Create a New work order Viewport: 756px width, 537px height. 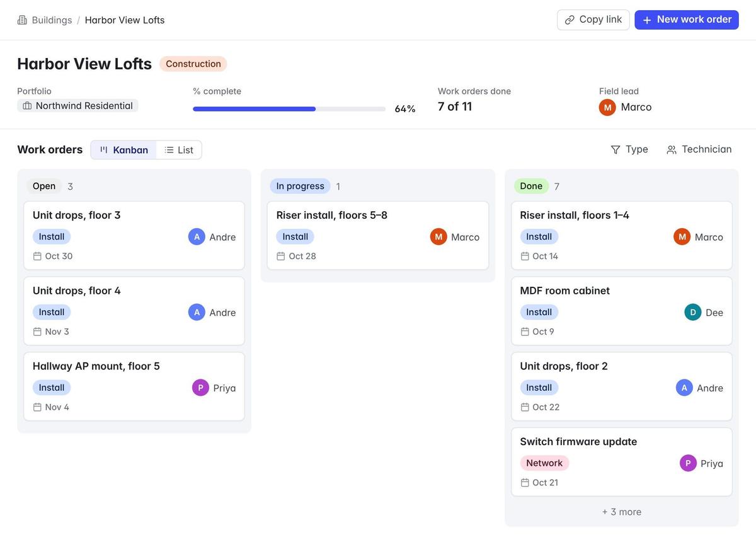tap(687, 20)
